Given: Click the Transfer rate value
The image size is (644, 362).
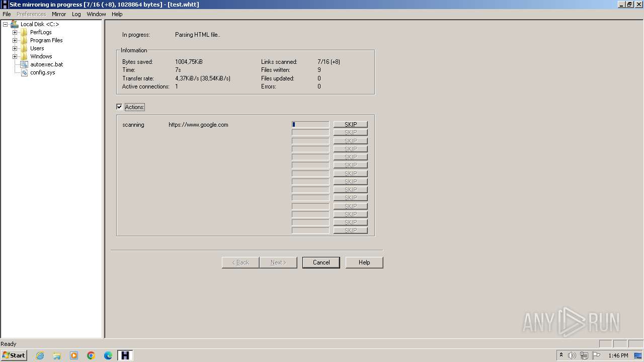Looking at the screenshot, I should (x=203, y=78).
